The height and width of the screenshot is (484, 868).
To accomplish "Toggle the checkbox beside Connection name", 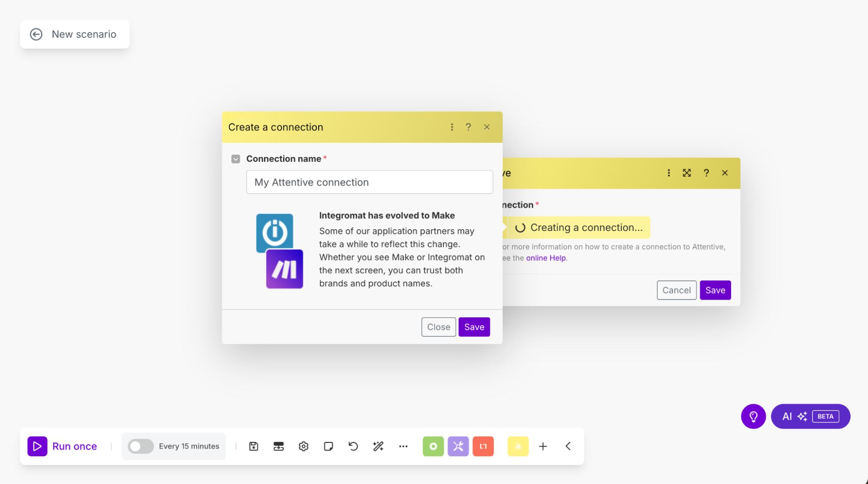I will click(236, 159).
